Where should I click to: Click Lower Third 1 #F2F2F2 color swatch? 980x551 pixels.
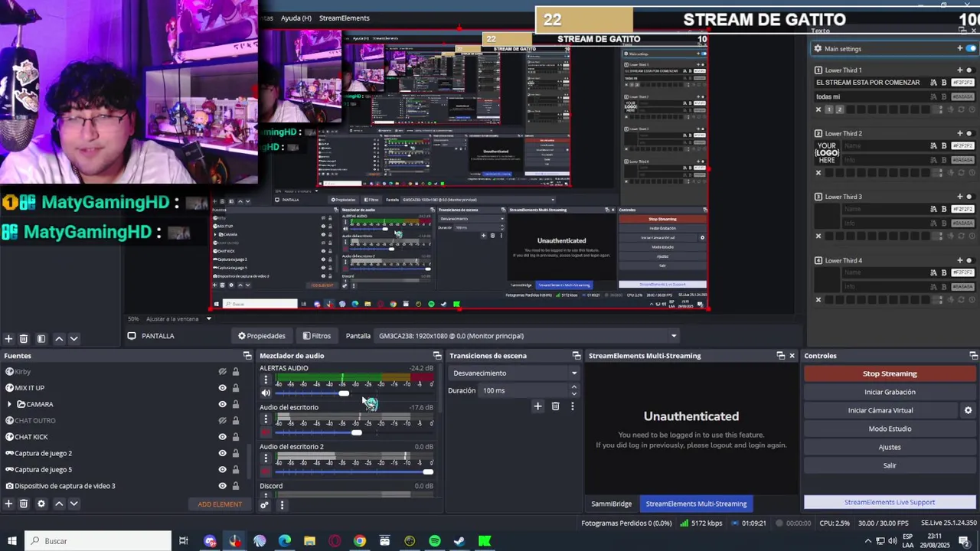click(x=963, y=83)
